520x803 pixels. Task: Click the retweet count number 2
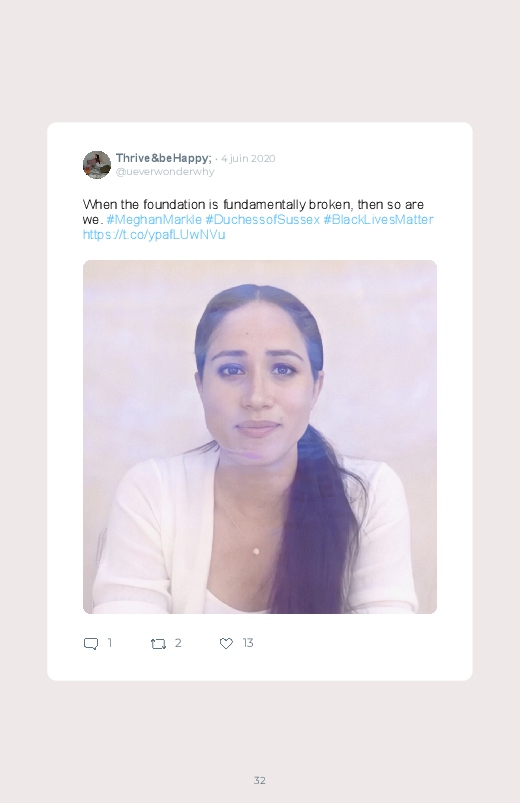coord(178,643)
